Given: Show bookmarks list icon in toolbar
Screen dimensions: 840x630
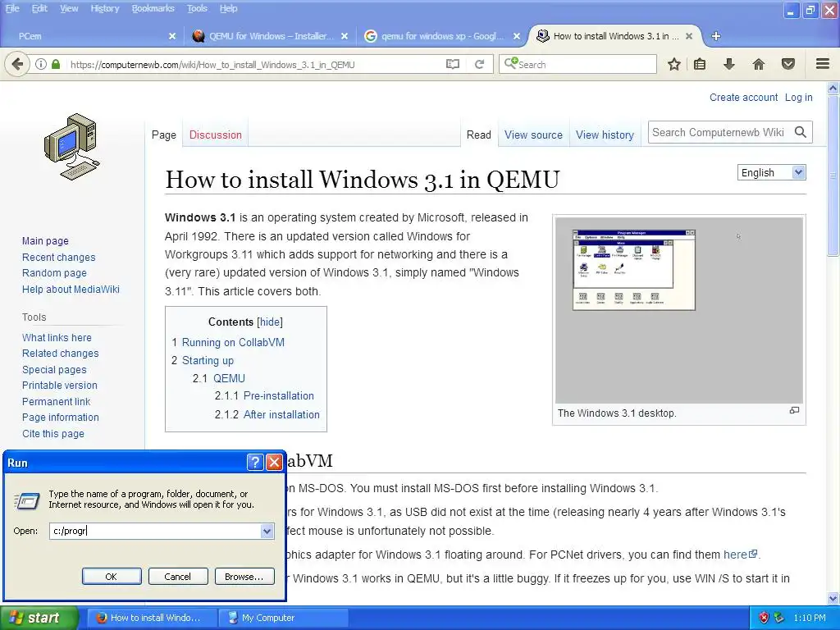Looking at the screenshot, I should coord(700,64).
